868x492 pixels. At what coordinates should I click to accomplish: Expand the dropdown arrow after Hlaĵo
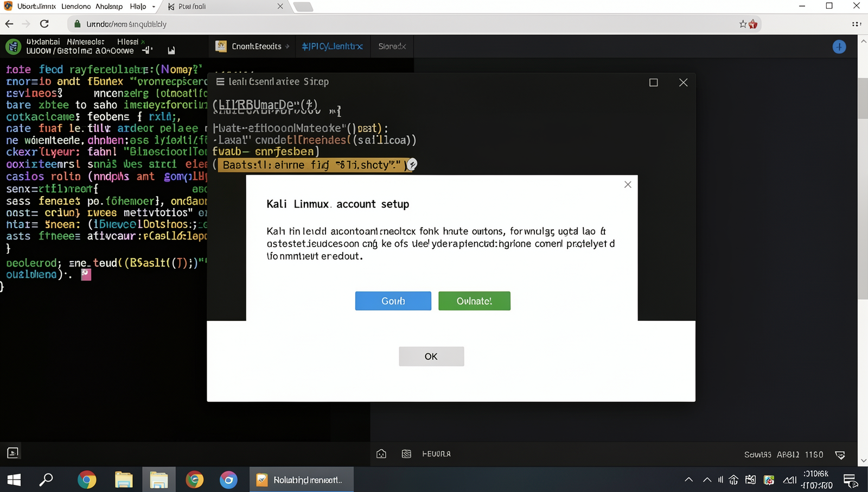(x=154, y=7)
